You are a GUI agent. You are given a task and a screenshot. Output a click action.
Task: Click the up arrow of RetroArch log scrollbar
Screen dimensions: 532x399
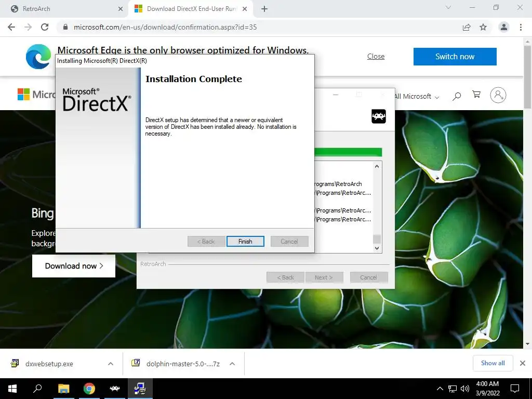[x=377, y=166]
